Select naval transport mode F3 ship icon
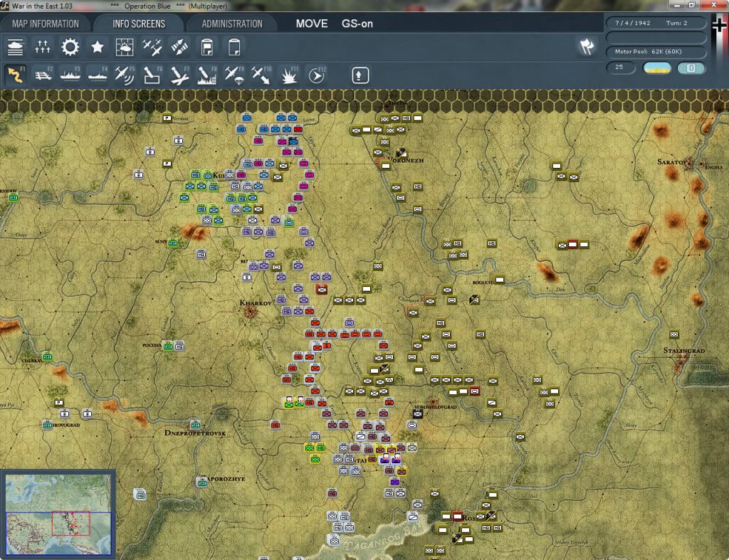Image resolution: width=729 pixels, height=560 pixels. (x=70, y=75)
